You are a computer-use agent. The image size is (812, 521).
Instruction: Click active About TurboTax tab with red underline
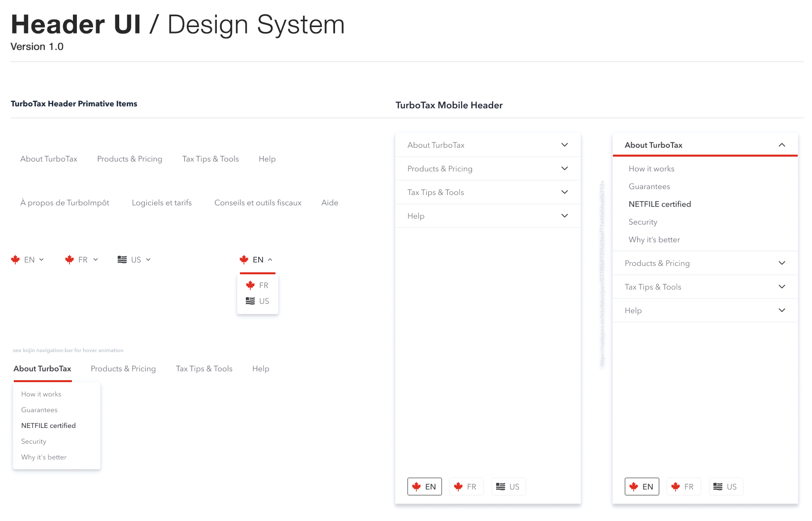42,369
